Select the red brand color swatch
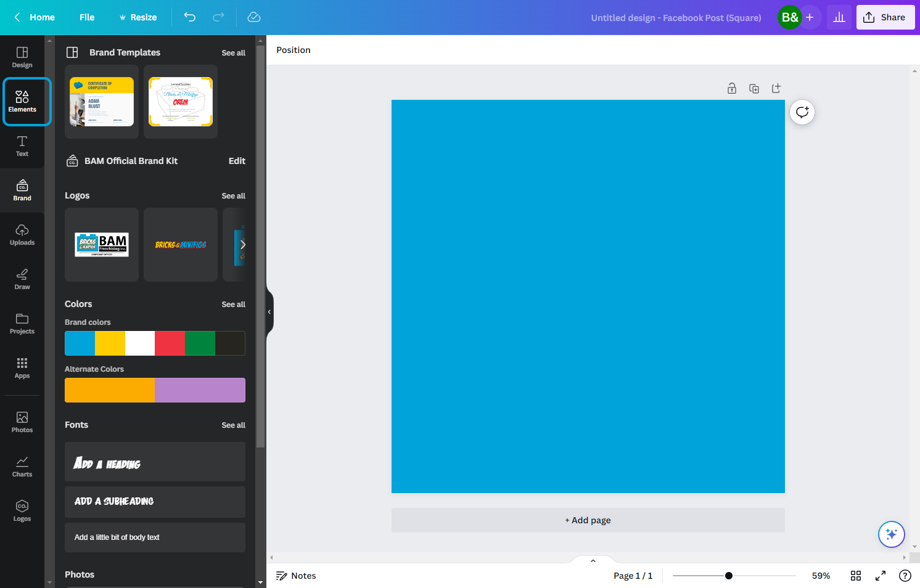 170,343
